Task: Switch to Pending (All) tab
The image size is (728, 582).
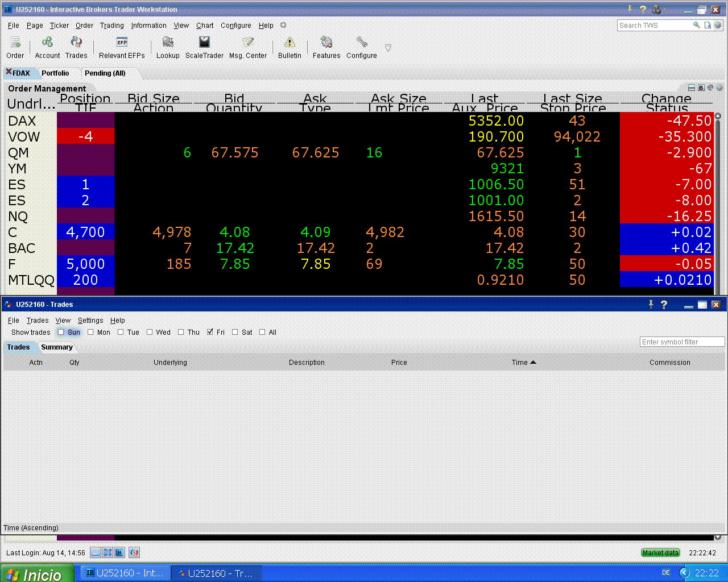Action: (105, 73)
